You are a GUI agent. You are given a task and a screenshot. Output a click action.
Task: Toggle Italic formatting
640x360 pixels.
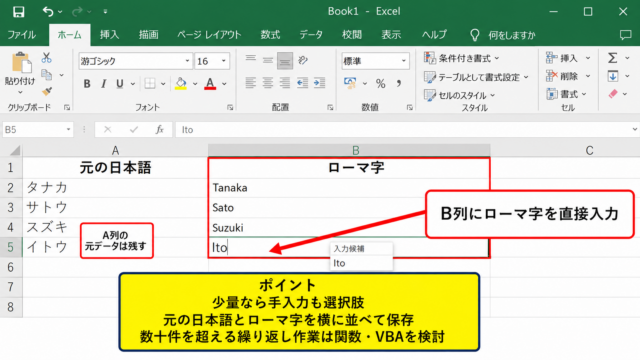click(x=103, y=84)
